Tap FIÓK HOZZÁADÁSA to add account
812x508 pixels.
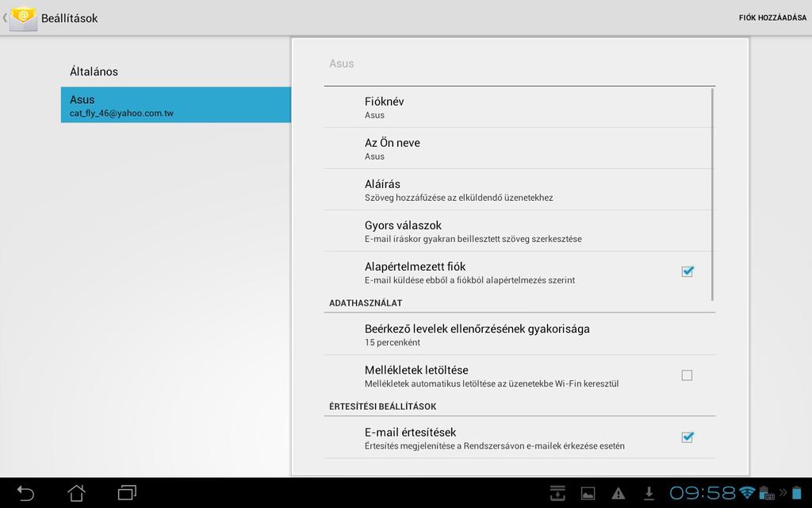pos(772,17)
